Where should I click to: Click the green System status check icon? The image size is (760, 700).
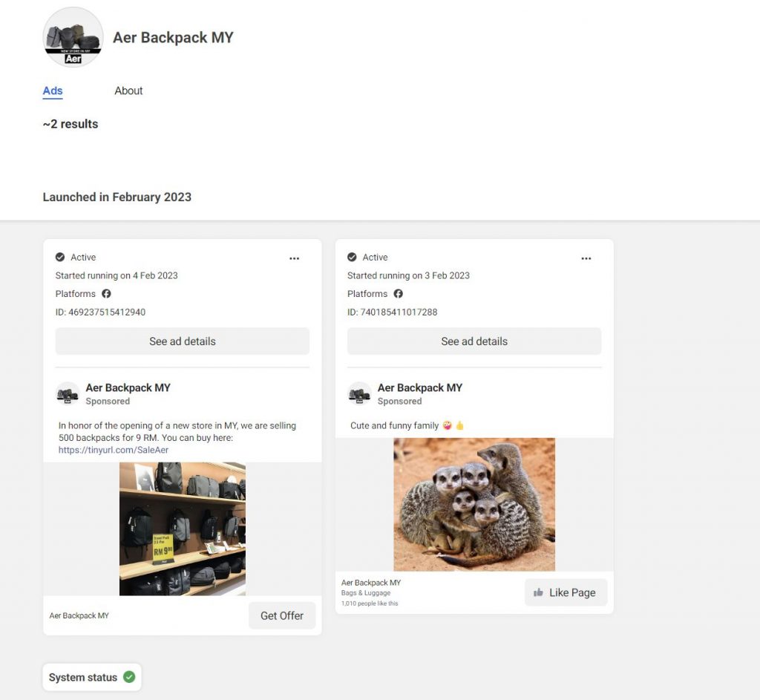(129, 677)
